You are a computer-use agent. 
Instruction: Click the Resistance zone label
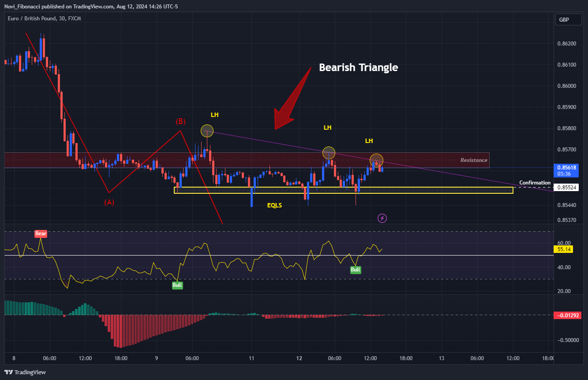coord(474,160)
